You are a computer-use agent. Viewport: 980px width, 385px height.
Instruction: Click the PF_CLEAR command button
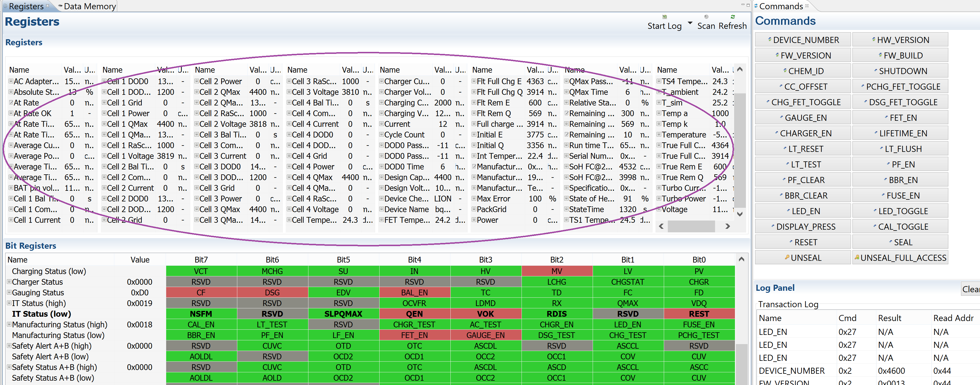point(803,180)
